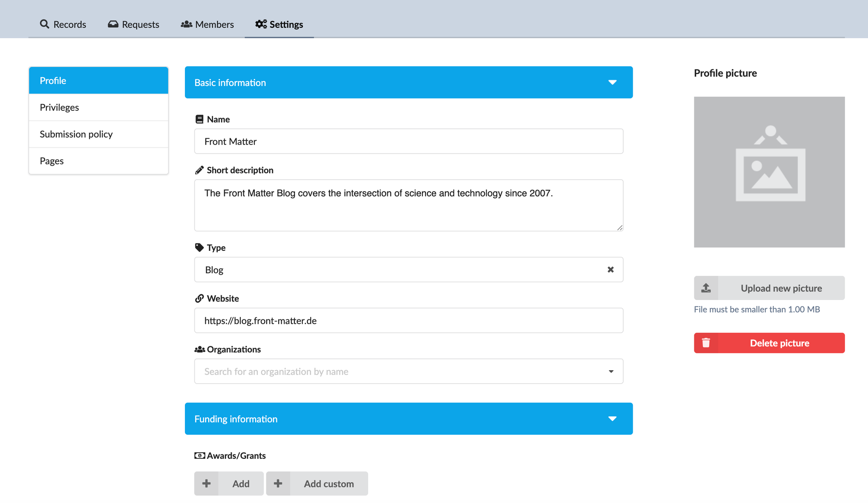Click the plus icon on the Add button

click(x=207, y=483)
